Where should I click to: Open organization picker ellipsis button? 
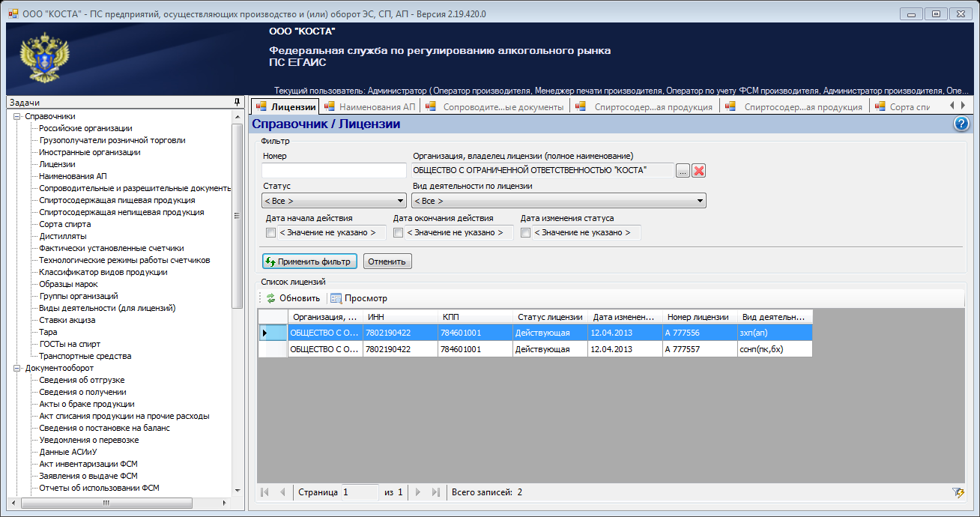[x=683, y=171]
